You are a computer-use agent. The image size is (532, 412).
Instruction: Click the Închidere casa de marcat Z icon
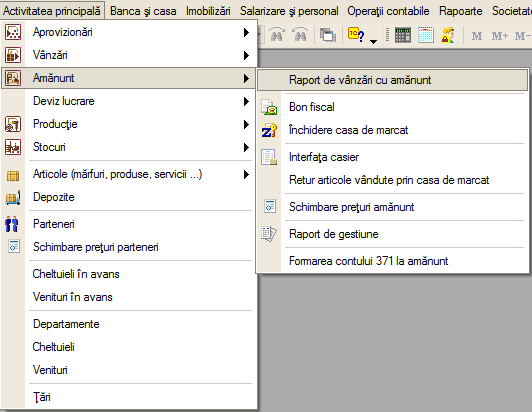[269, 130]
